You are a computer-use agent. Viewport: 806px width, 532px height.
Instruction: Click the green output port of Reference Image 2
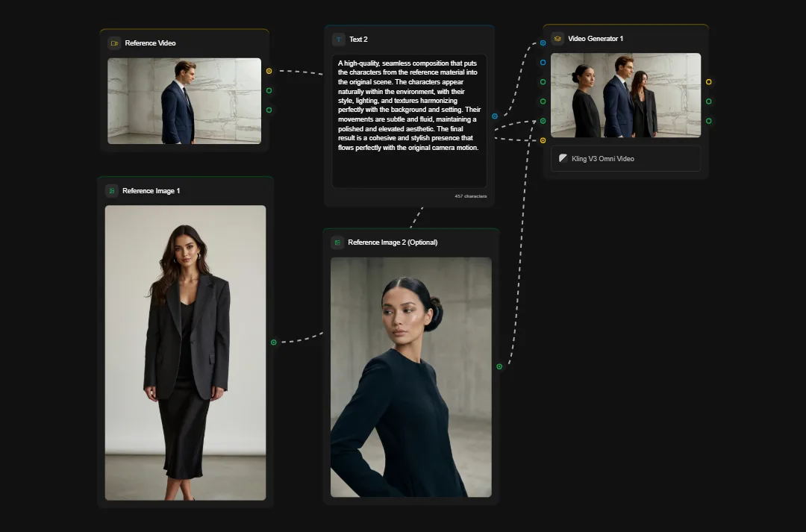coord(499,366)
